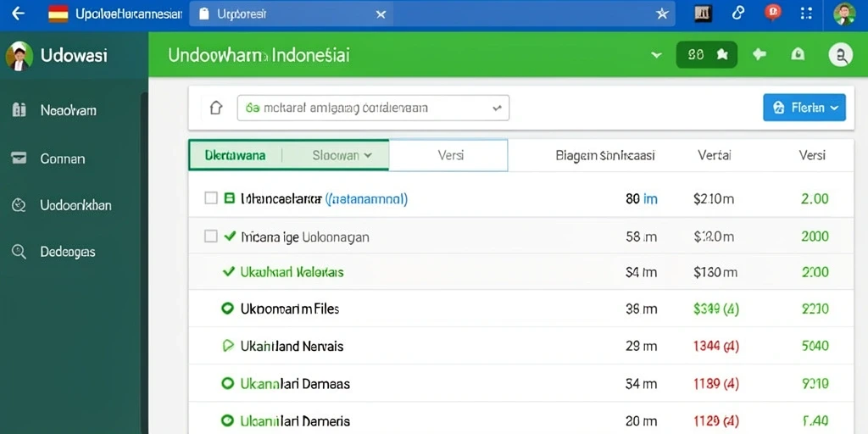This screenshot has width=868, height=434.
Task: Open Neaolvam in the sidebar
Action: [68, 110]
